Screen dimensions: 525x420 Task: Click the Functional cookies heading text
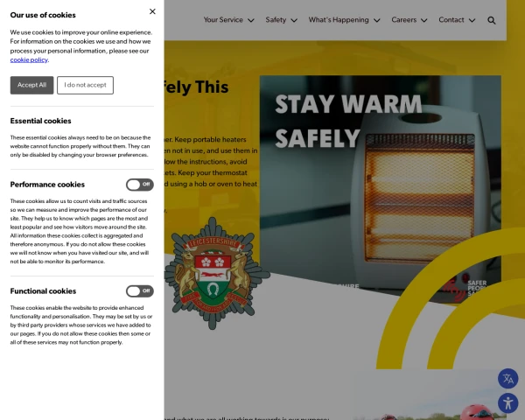point(43,291)
